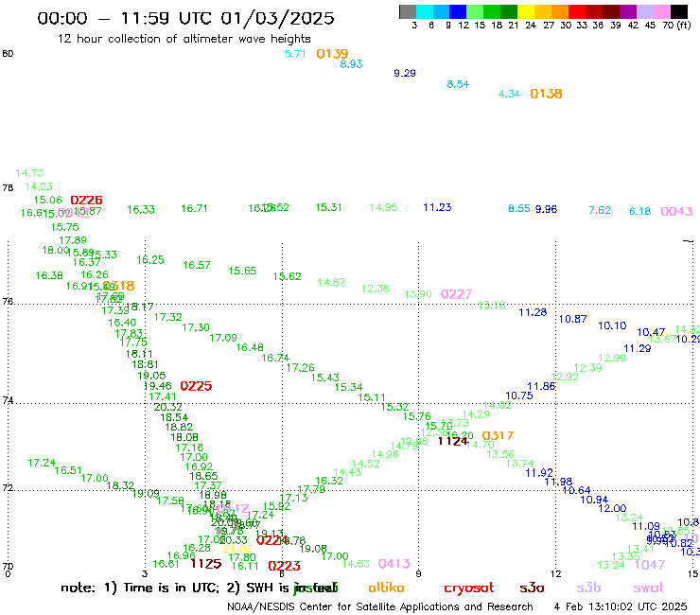
Task: Click the yellow '21.03' wave height value
Action: pyautogui.click(x=237, y=549)
